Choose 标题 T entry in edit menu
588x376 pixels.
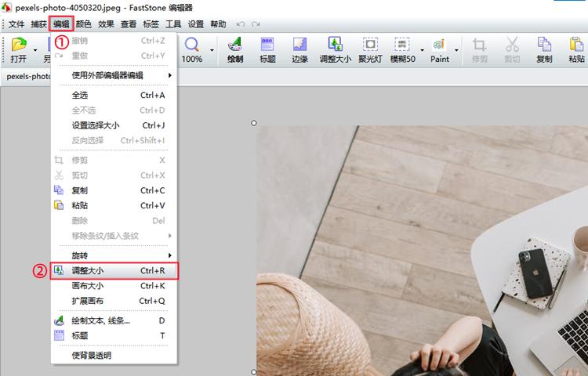pos(114,335)
